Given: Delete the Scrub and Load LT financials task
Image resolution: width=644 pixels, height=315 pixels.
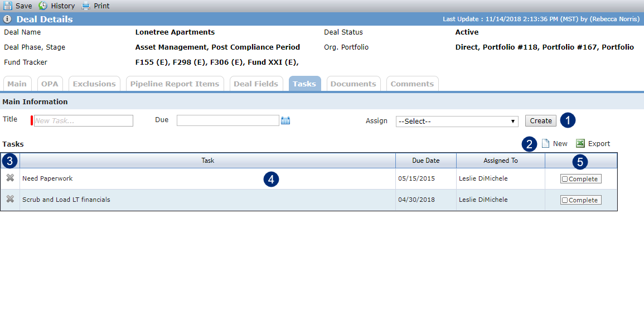Looking at the screenshot, I should [10, 199].
